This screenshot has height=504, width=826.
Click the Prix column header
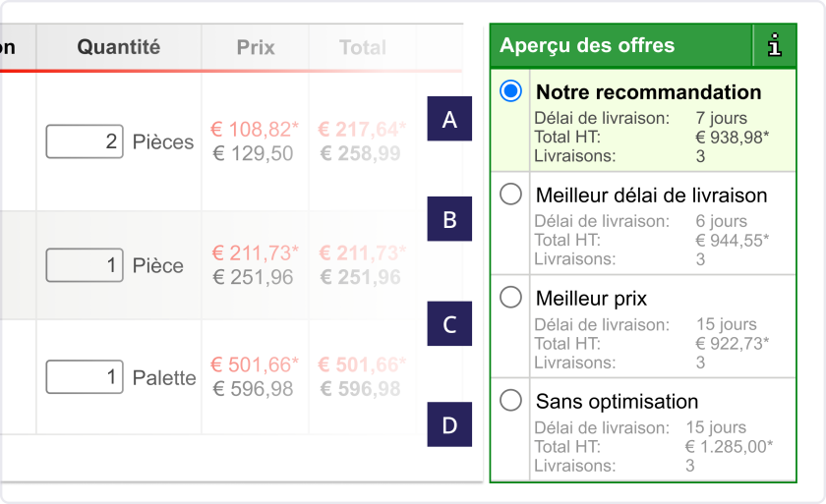pyautogui.click(x=256, y=47)
